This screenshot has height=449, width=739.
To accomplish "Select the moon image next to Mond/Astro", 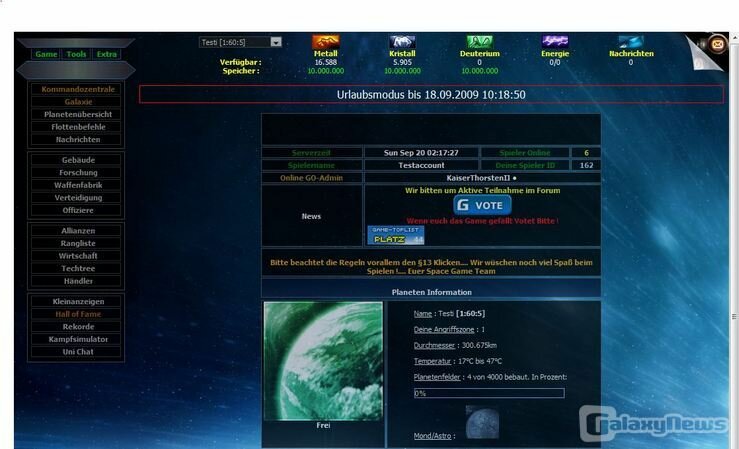I will 482,422.
